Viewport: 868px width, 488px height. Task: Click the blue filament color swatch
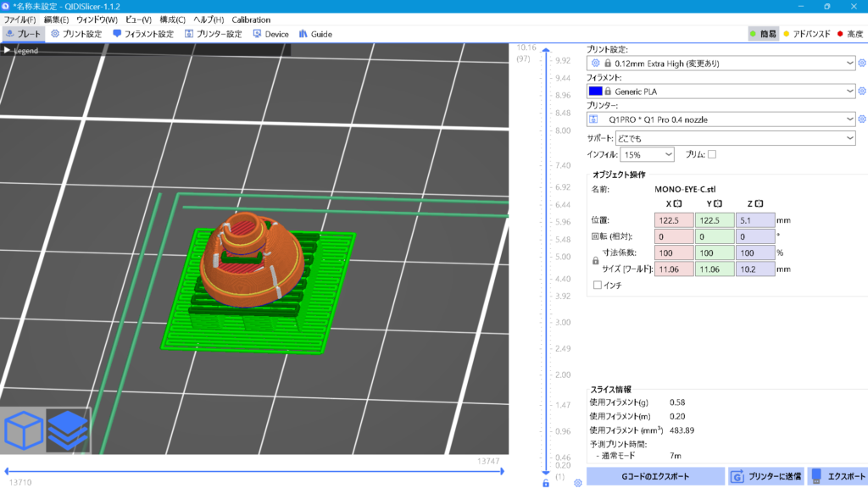pyautogui.click(x=595, y=91)
